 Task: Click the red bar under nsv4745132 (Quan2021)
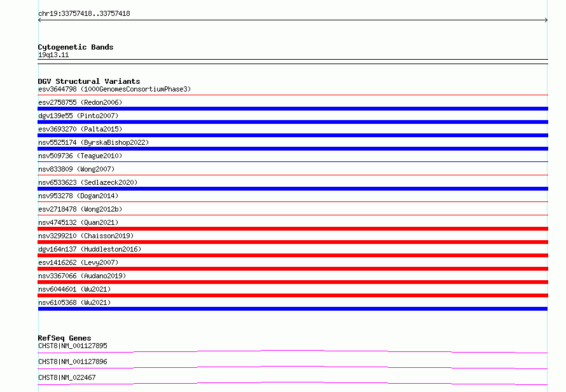(293, 229)
